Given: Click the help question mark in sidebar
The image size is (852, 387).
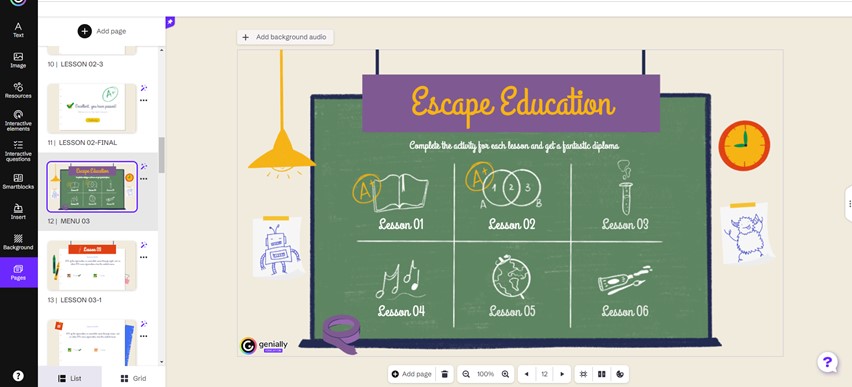Looking at the screenshot, I should pyautogui.click(x=18, y=376).
